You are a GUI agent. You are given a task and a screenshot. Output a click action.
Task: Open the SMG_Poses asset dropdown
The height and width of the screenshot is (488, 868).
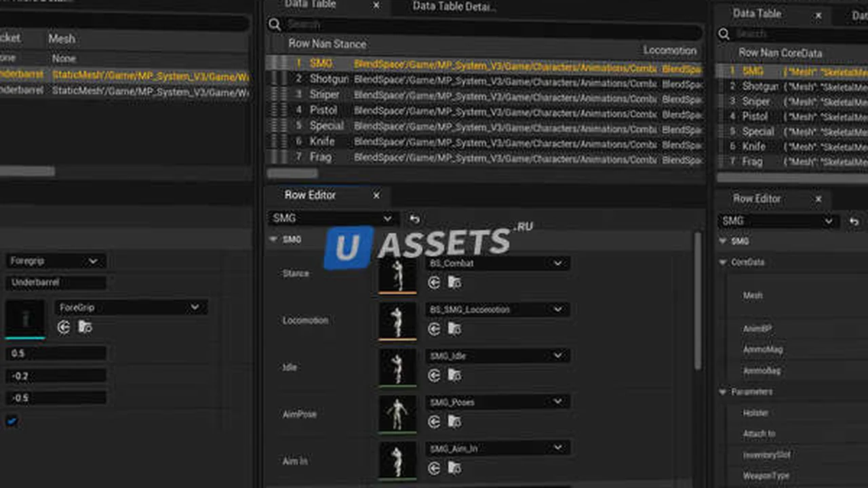[497, 402]
